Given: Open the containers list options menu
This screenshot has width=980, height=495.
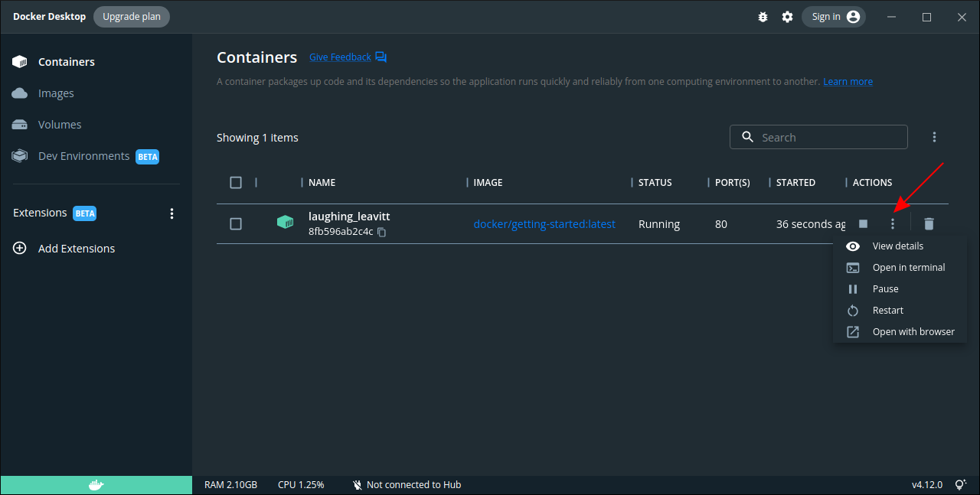Looking at the screenshot, I should (934, 136).
